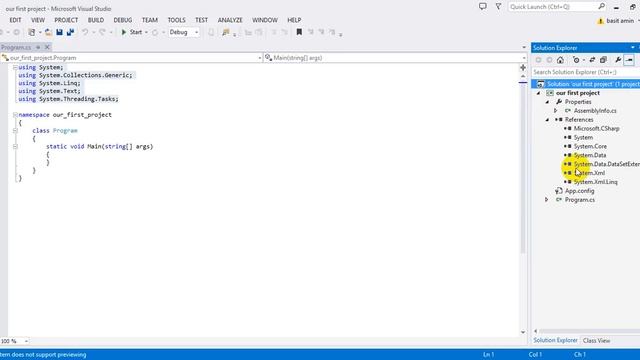Viewport: 640px width, 360px height.
Task: Open the 100 % zoom level dropdown
Action: [26, 341]
